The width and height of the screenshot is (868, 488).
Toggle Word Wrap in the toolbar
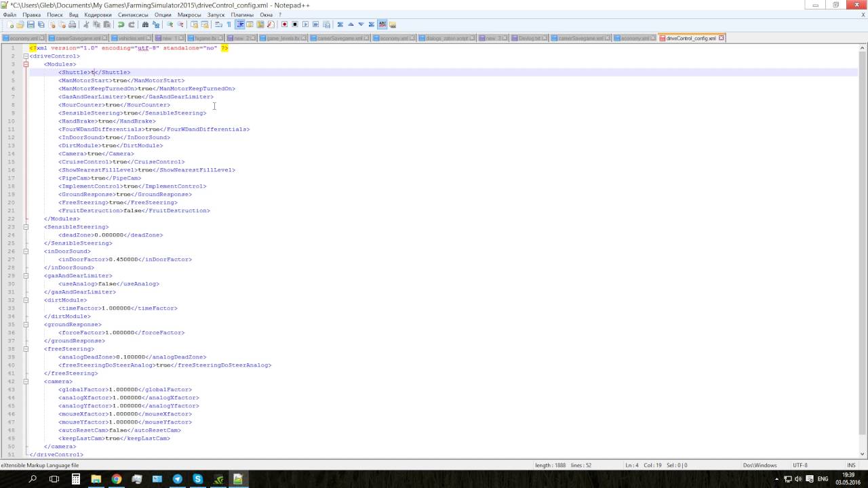coord(218,24)
